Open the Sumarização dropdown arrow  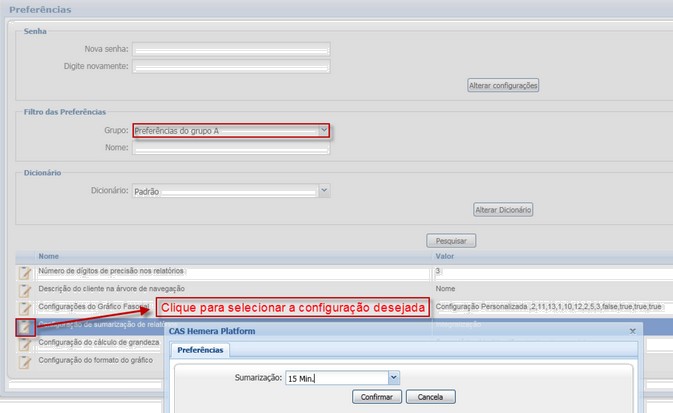coord(393,377)
